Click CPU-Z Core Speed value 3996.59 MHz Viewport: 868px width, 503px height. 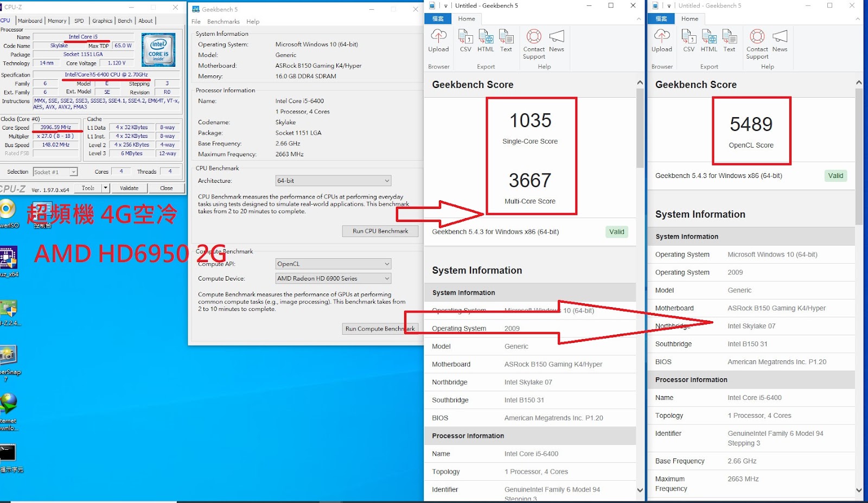[x=56, y=128]
